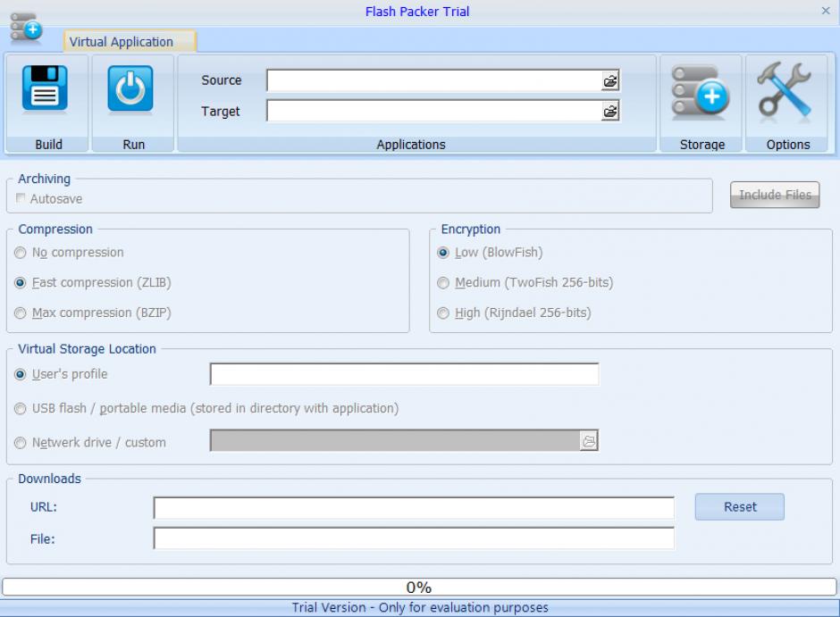Click the Applications group label
This screenshot has width=840, height=617.
point(411,145)
